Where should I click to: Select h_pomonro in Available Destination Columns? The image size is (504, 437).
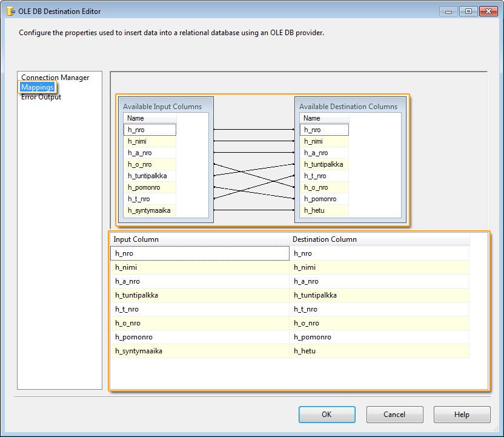point(324,199)
